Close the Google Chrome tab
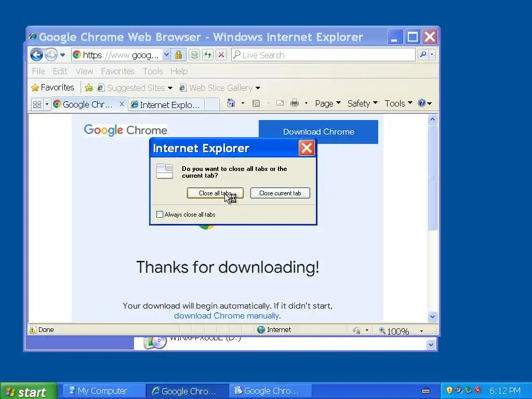The width and height of the screenshot is (532, 399). tap(122, 104)
